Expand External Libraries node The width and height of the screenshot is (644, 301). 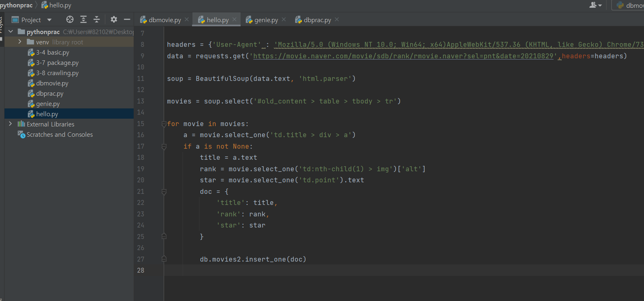pyautogui.click(x=11, y=124)
